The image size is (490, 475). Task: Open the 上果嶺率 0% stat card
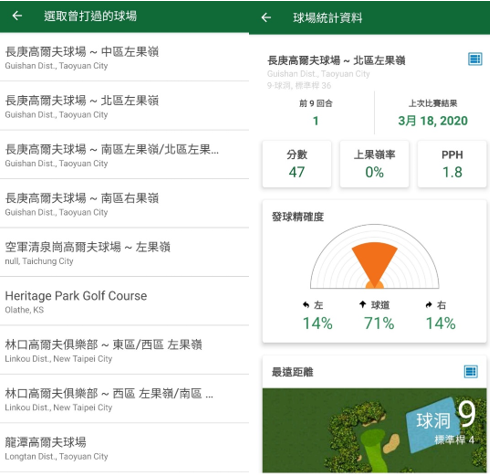[x=374, y=164]
